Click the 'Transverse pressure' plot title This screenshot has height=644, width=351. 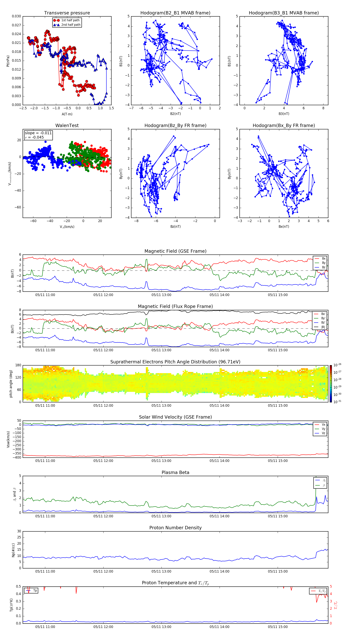(67, 13)
